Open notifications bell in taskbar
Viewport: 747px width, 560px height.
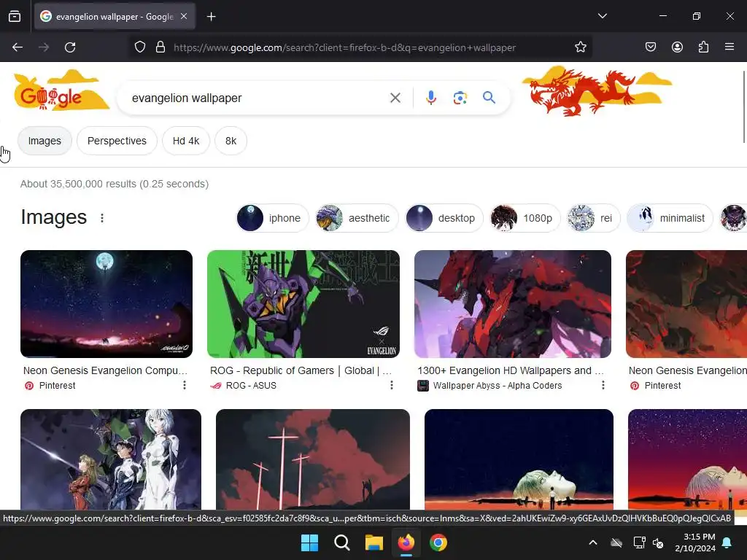(727, 542)
